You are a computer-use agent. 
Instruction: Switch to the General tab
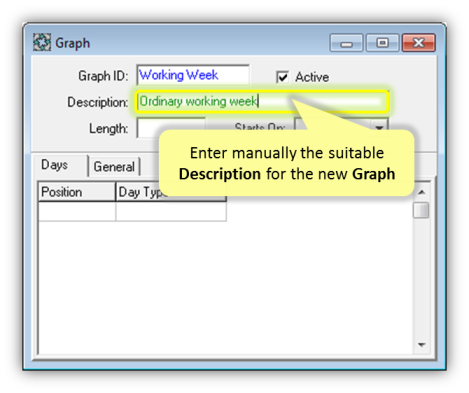114,167
